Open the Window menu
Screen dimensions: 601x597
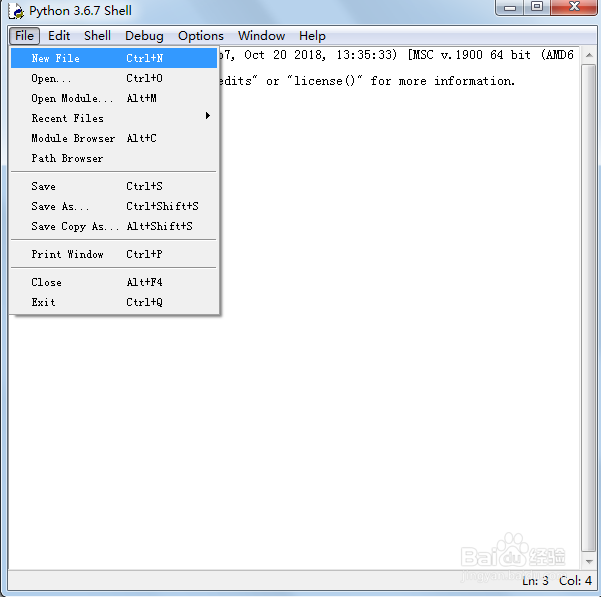(x=261, y=36)
